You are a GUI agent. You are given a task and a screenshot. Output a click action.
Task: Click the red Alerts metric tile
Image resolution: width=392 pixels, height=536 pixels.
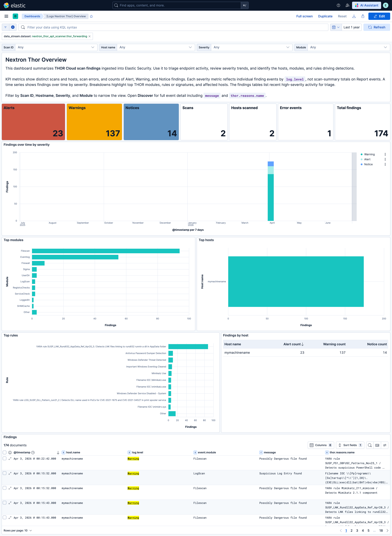tap(33, 122)
